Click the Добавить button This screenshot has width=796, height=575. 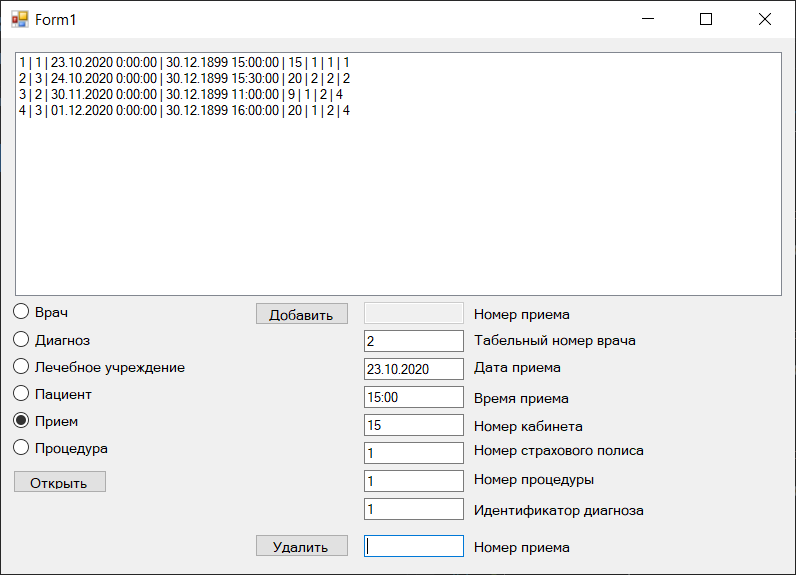click(302, 314)
